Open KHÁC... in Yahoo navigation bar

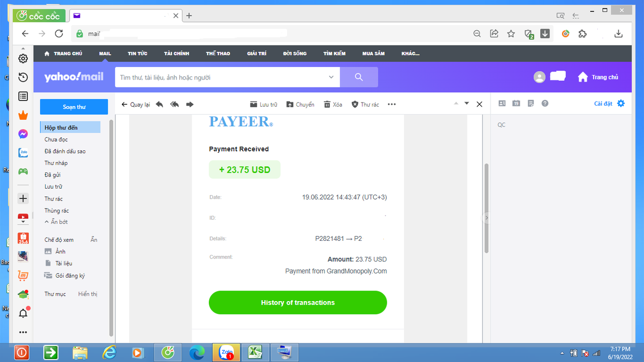(x=411, y=53)
